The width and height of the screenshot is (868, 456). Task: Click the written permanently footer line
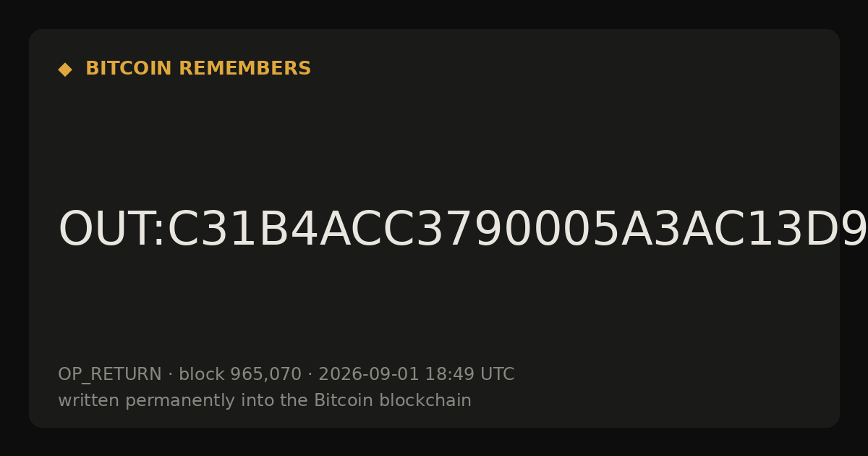[x=265, y=401]
